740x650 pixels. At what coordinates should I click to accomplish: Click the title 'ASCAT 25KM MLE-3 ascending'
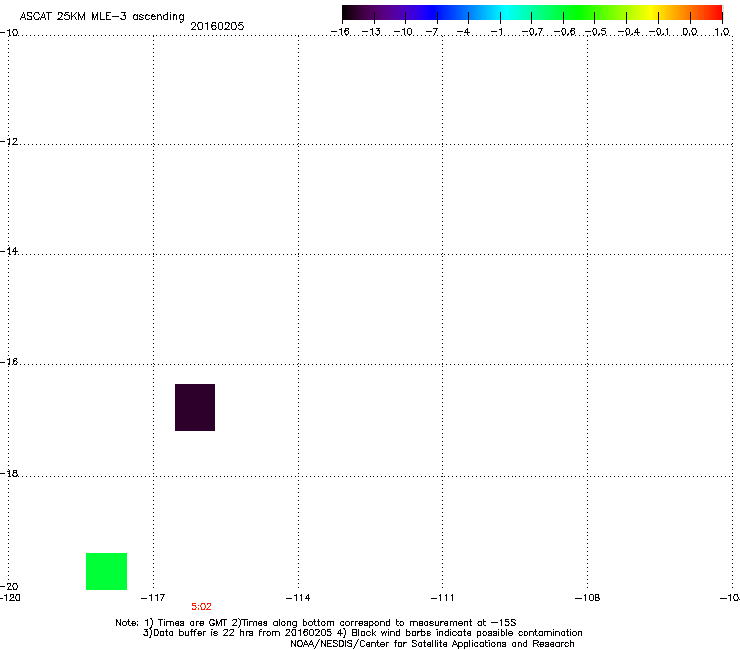click(102, 17)
